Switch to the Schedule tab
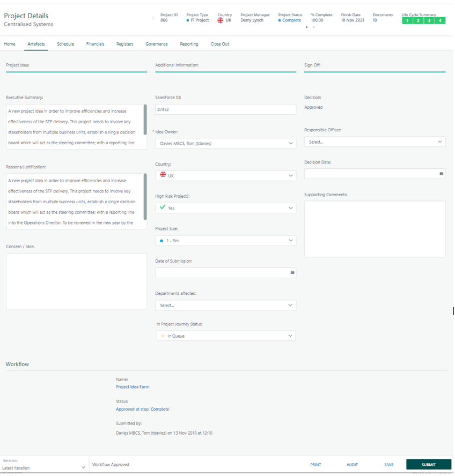 click(x=65, y=44)
